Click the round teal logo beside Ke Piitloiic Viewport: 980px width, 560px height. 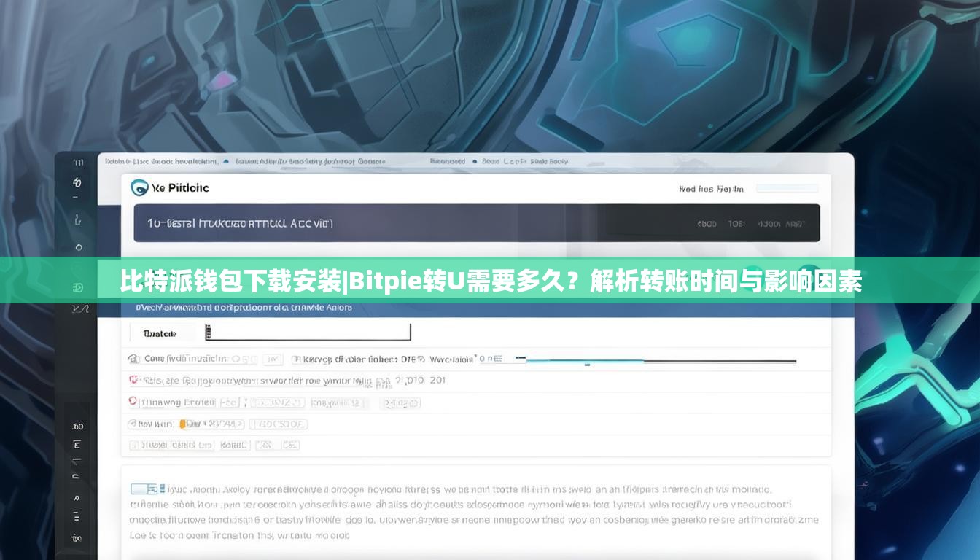tap(139, 187)
